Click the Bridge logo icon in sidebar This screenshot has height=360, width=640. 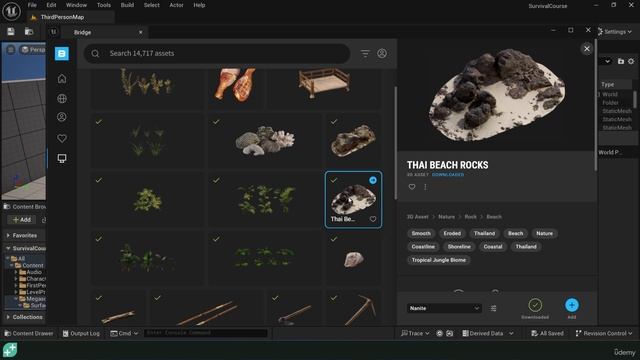[62, 53]
